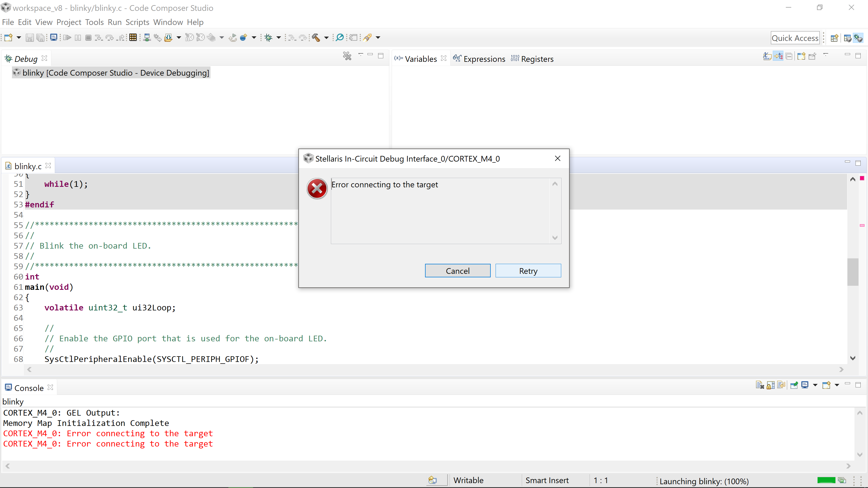
Task: Switch to CCS Debug perspective icon
Action: 858,38
